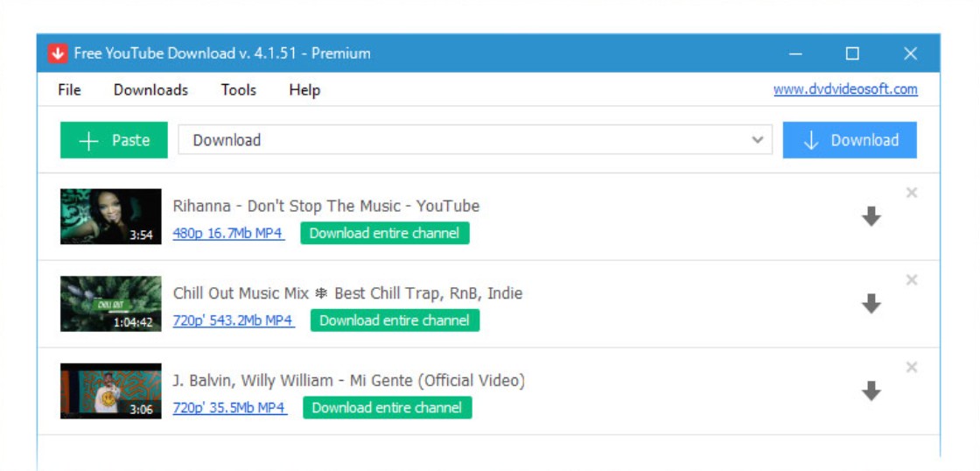980x471 pixels.
Task: Visit the www.dvdvideosoft.com link
Action: pyautogui.click(x=845, y=89)
